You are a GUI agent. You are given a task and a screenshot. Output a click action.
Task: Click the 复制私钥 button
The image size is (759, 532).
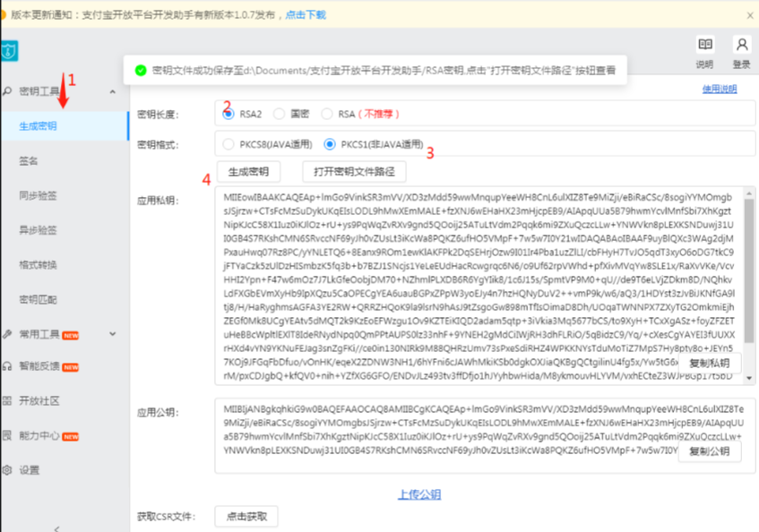click(x=709, y=364)
